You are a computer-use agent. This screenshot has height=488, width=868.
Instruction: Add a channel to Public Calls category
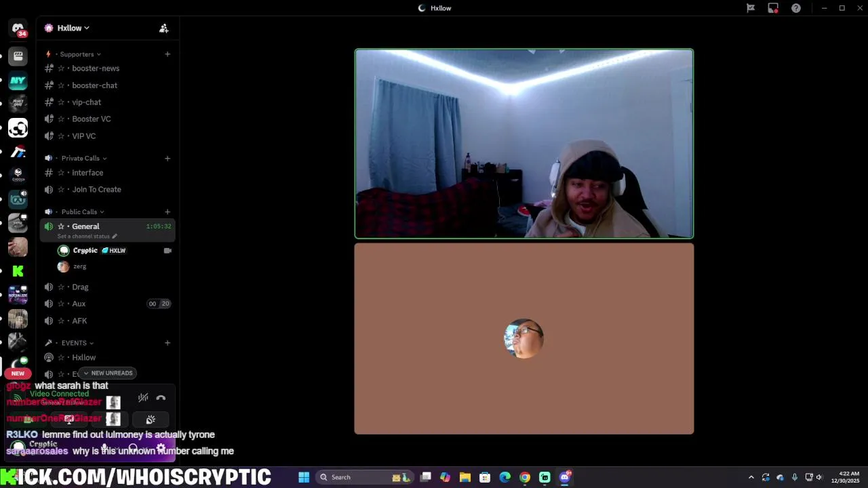click(167, 212)
